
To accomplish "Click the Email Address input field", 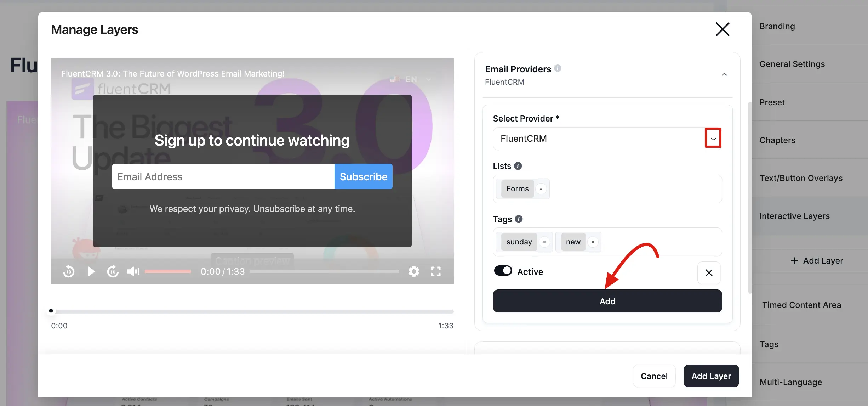I will pyautogui.click(x=223, y=176).
